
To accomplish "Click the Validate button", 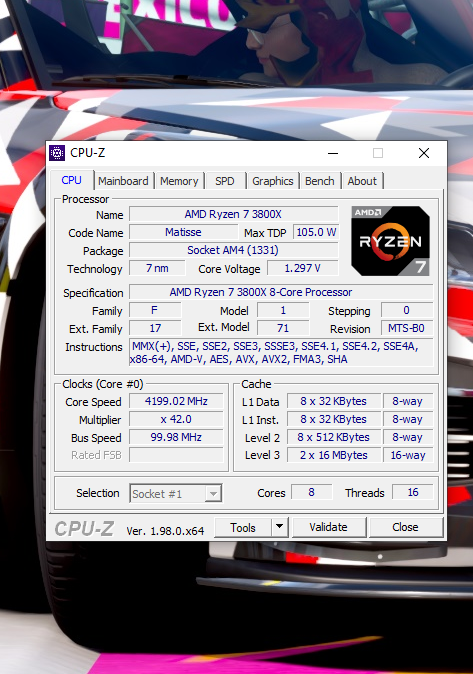I will pos(329,527).
